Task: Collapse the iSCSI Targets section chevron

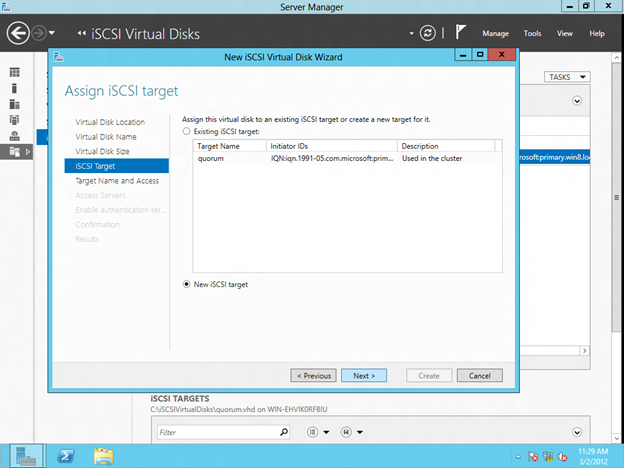Action: (x=577, y=432)
